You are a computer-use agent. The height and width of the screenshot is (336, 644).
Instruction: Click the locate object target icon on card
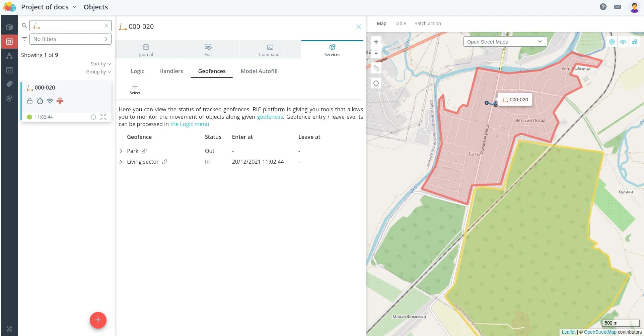93,117
